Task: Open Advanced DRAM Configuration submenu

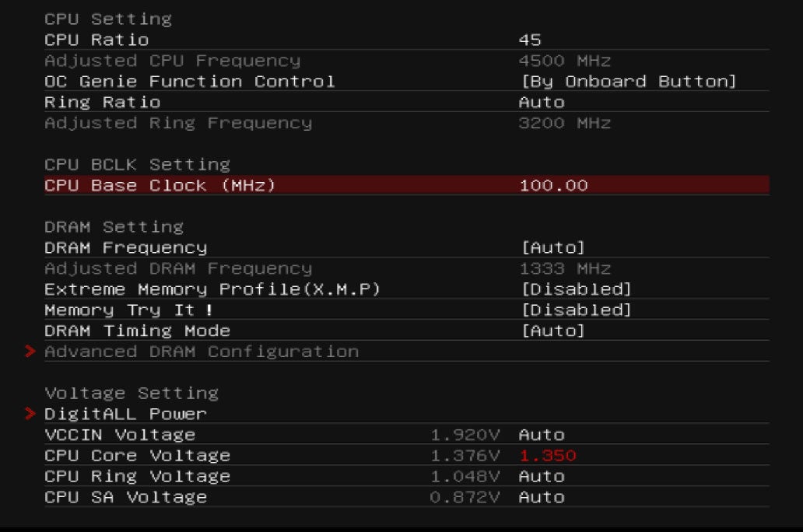Action: (x=202, y=352)
